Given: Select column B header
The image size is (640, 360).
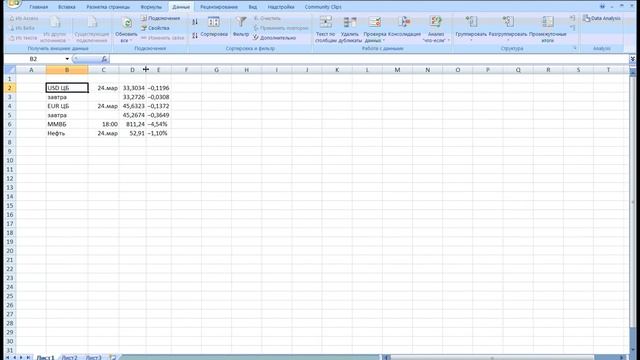Looking at the screenshot, I should click(x=67, y=70).
